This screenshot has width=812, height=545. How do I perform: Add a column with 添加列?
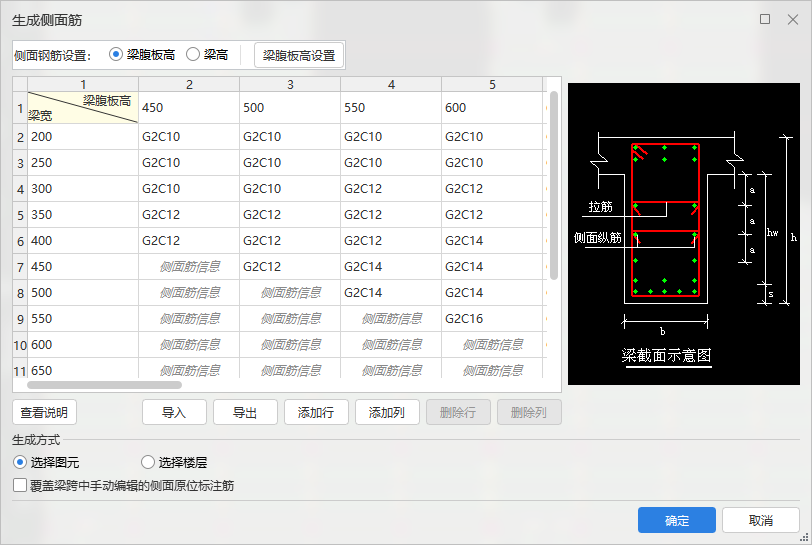tap(387, 412)
